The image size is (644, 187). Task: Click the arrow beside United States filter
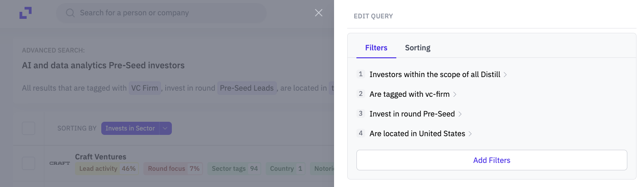coord(470,134)
